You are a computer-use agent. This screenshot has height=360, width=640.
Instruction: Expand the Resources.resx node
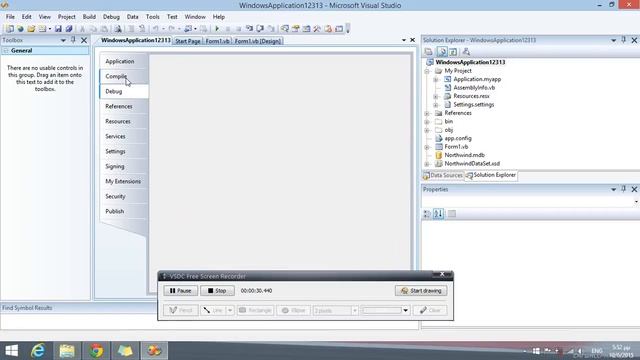click(x=436, y=96)
